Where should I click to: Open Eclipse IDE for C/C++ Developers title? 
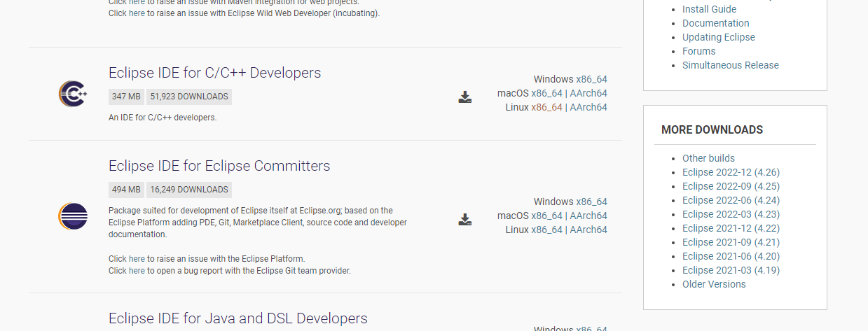pos(214,73)
